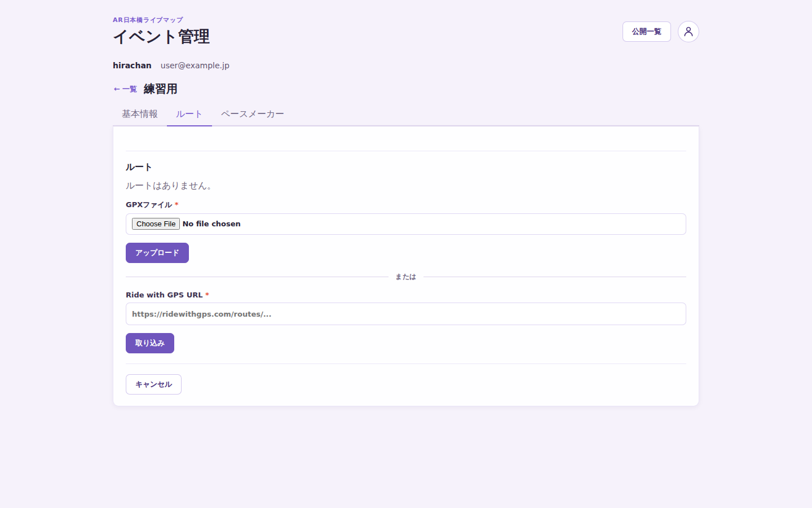Click the 取り込み import button
This screenshot has width=812, height=508.
(x=149, y=343)
